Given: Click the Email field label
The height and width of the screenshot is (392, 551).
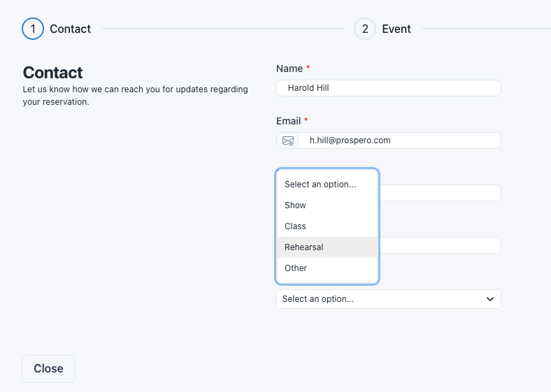Looking at the screenshot, I should pos(289,121).
